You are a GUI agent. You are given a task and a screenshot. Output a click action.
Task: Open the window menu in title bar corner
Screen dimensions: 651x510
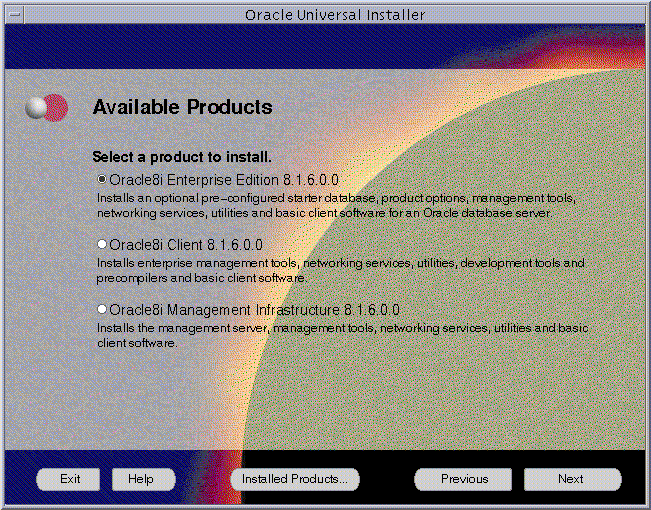point(15,15)
